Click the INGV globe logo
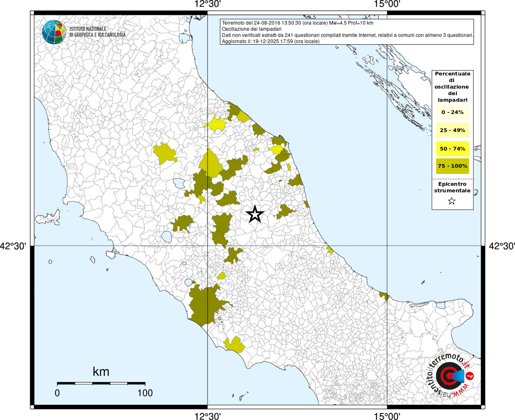 click(54, 32)
